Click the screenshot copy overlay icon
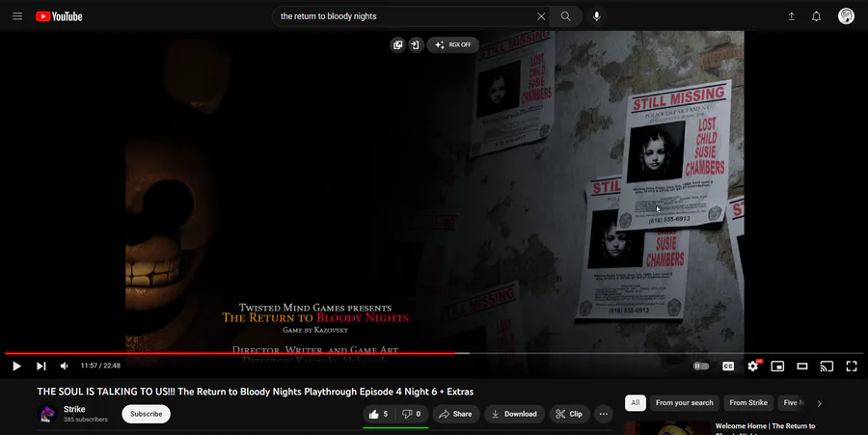The height and width of the screenshot is (435, 868). 397,44
